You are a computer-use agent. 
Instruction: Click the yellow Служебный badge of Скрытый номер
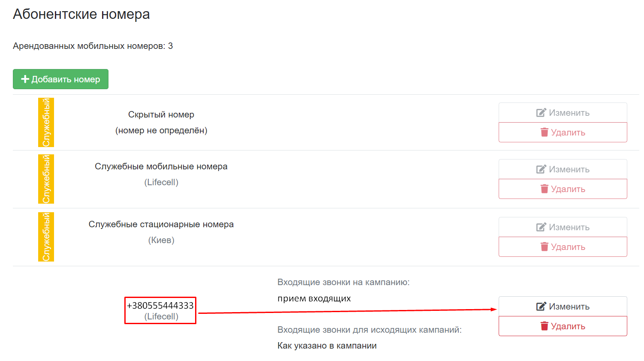click(x=46, y=122)
